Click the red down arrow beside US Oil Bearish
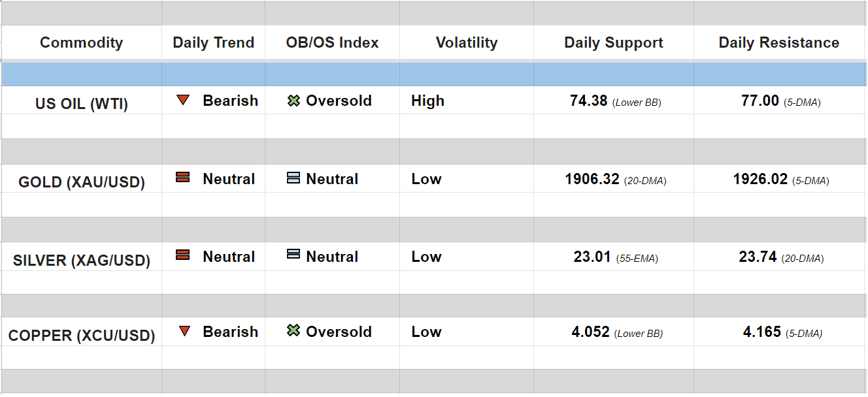Viewport: 868px width, 397px height. [x=183, y=101]
